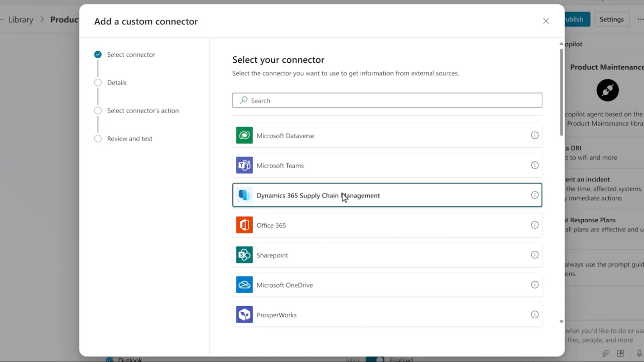Click the Microsoft OneDrive cloud icon
Image resolution: width=644 pixels, height=362 pixels.
(244, 285)
